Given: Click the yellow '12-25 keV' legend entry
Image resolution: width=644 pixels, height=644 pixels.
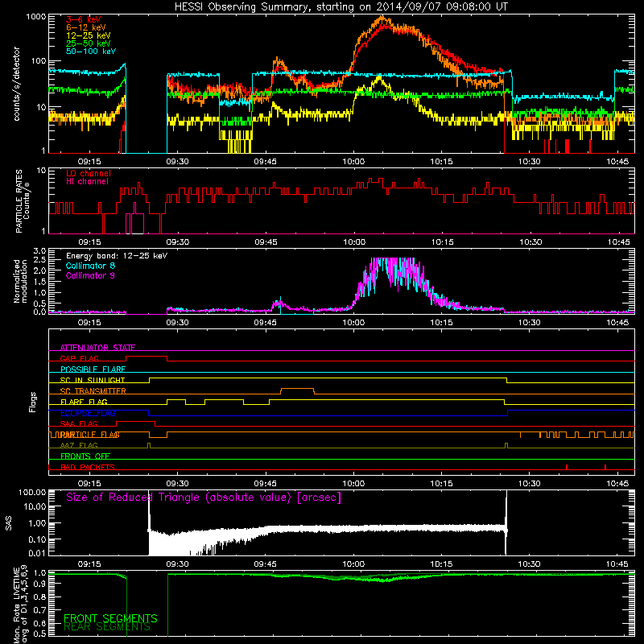Looking at the screenshot, I should [x=89, y=35].
